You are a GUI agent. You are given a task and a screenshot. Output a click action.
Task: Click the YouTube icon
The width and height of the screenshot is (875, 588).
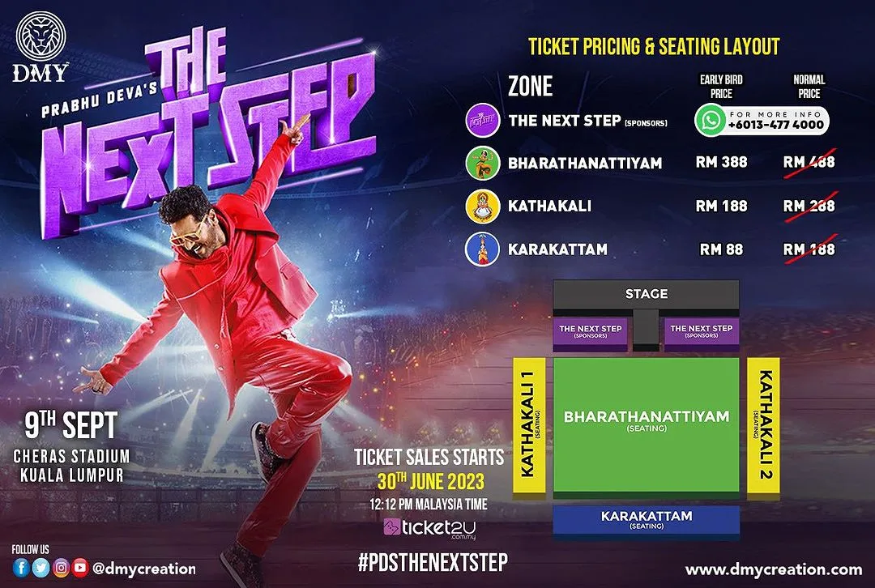79,568
